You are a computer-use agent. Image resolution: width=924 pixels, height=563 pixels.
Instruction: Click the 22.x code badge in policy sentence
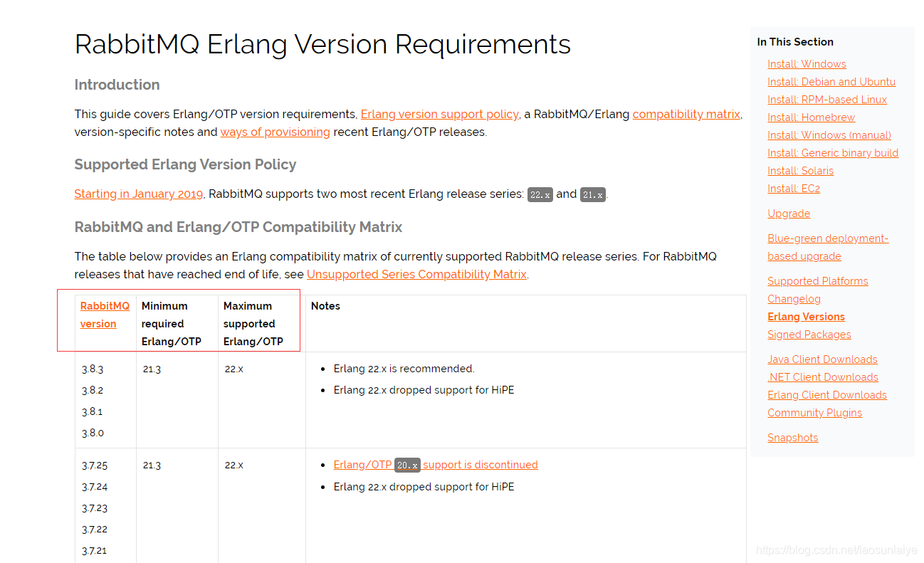pos(540,194)
